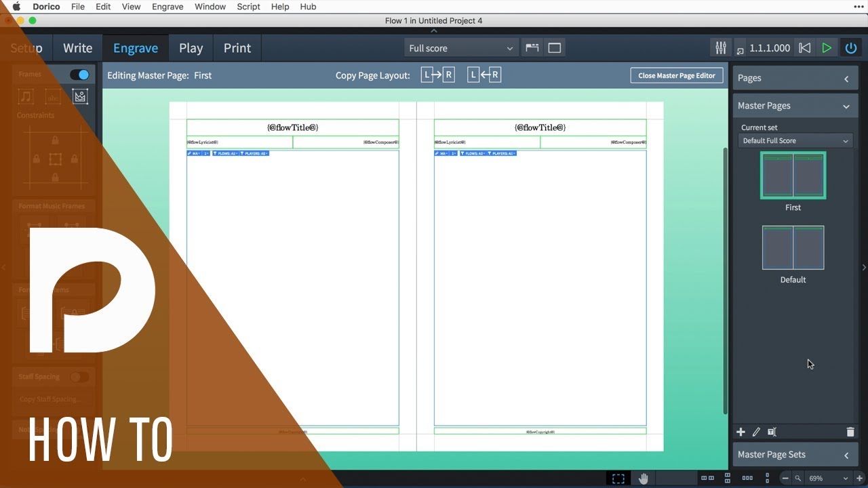Image resolution: width=868 pixels, height=488 pixels.
Task: Toggle transport time display mode icon
Action: coord(740,49)
